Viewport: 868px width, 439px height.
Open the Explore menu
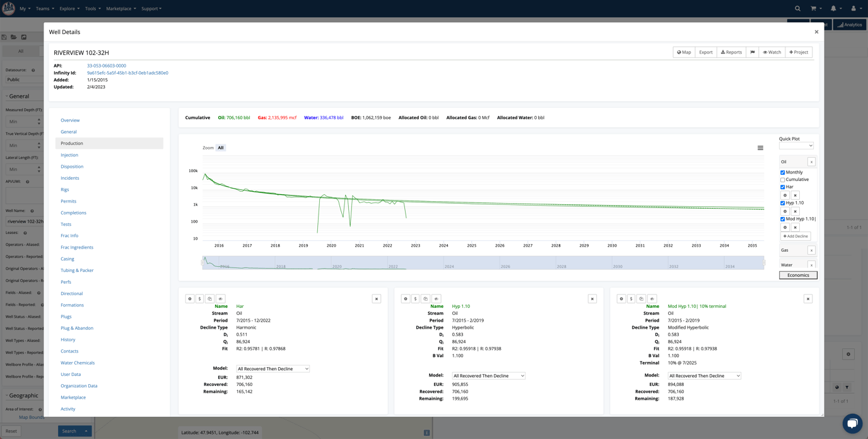tap(67, 8)
